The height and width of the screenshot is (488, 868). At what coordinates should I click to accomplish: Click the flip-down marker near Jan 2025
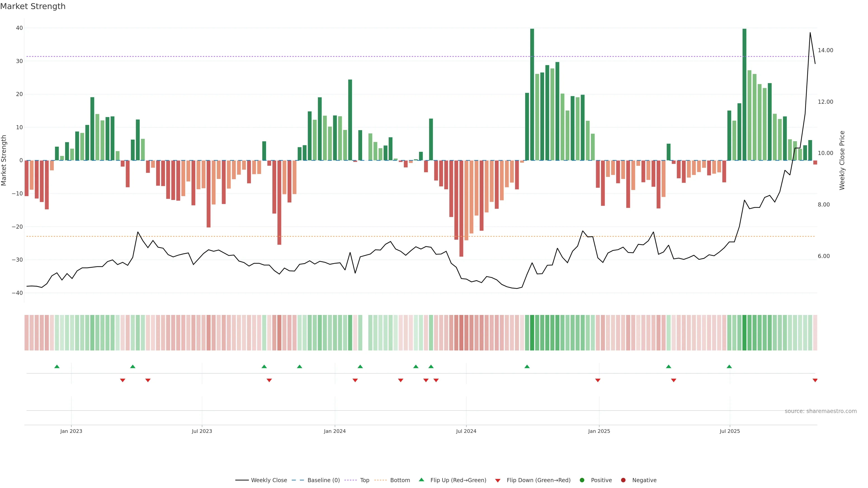point(598,380)
